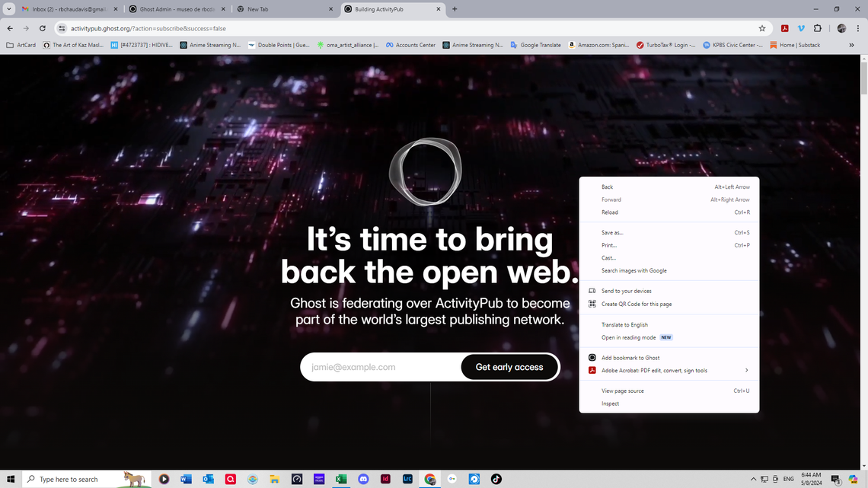Click the browser Forward arrow icon
The width and height of the screenshot is (868, 488).
[26, 28]
